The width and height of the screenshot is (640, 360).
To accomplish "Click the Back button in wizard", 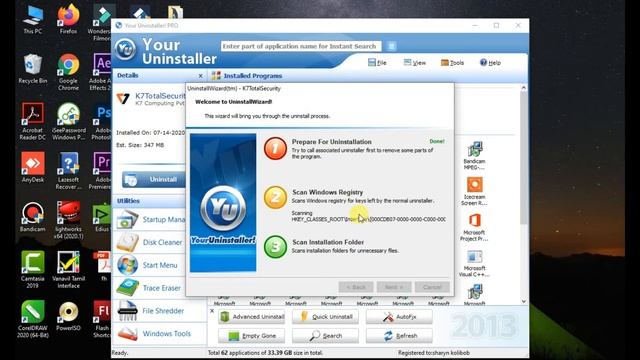I will pos(356,287).
